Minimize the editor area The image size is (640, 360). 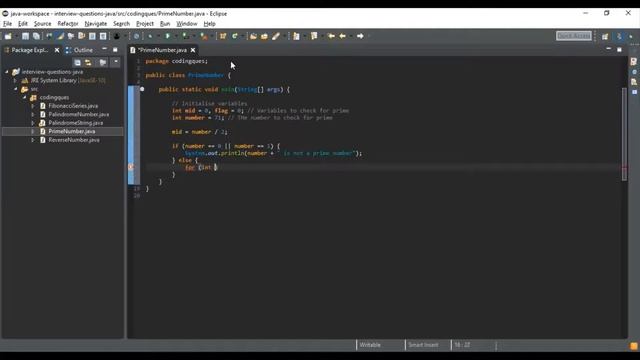click(x=609, y=49)
